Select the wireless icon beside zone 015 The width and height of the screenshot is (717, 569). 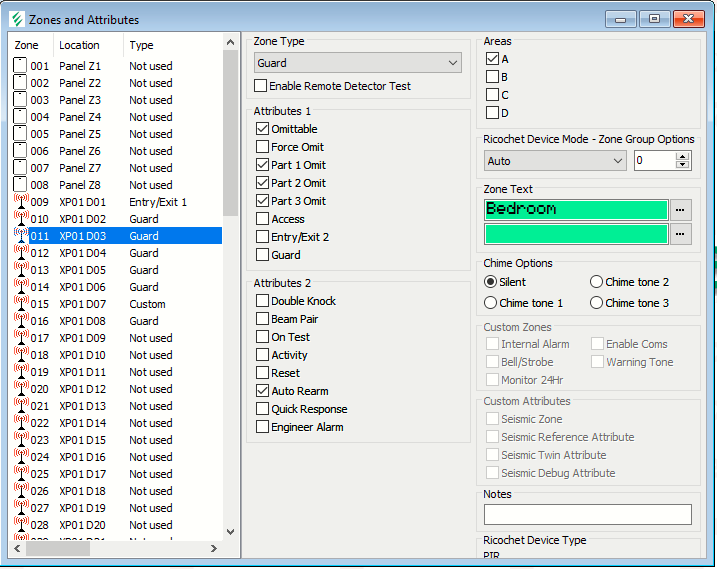coord(20,304)
